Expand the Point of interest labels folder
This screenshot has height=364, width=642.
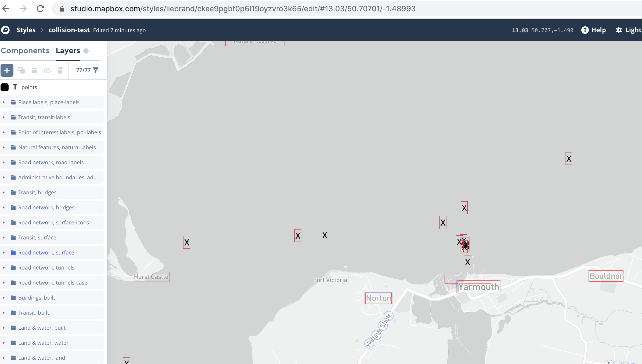pyautogui.click(x=3, y=132)
